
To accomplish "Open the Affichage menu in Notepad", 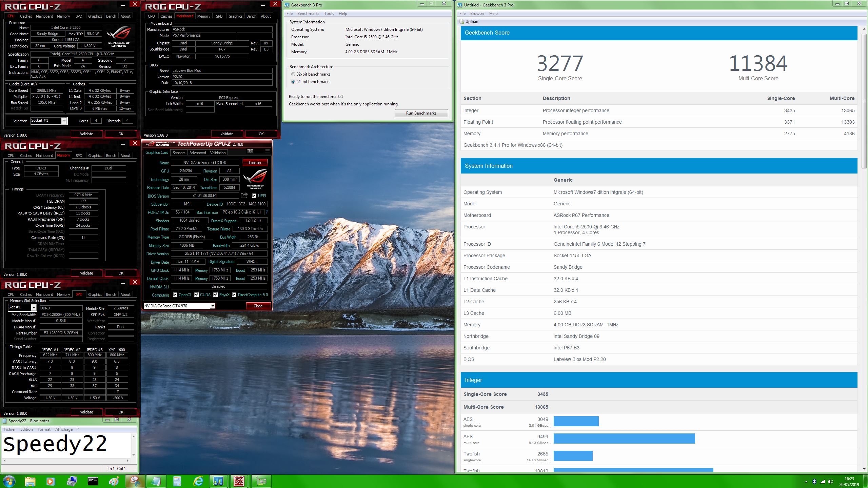I will (64, 429).
